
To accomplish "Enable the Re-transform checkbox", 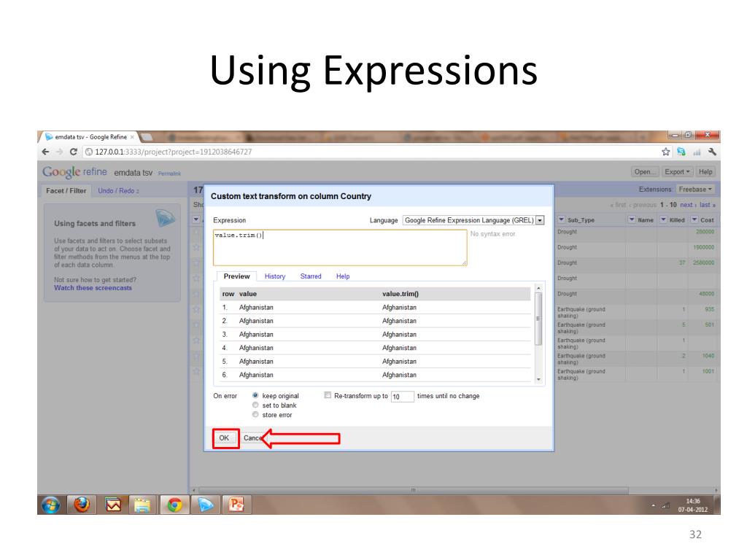I will click(328, 395).
